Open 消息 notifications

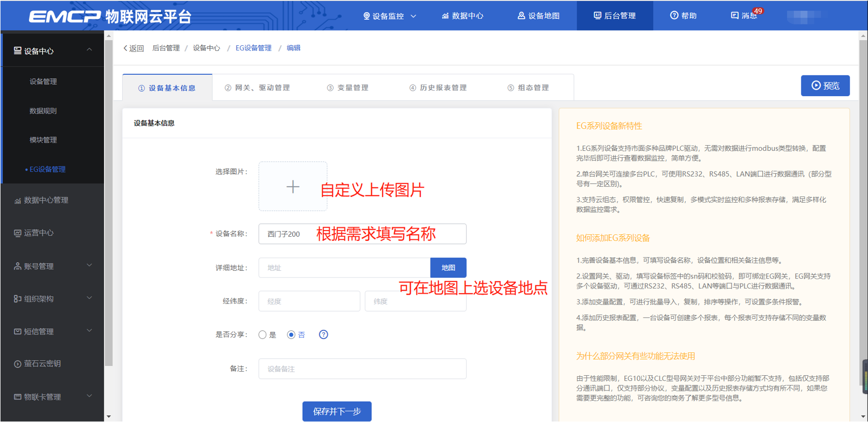[x=744, y=16]
